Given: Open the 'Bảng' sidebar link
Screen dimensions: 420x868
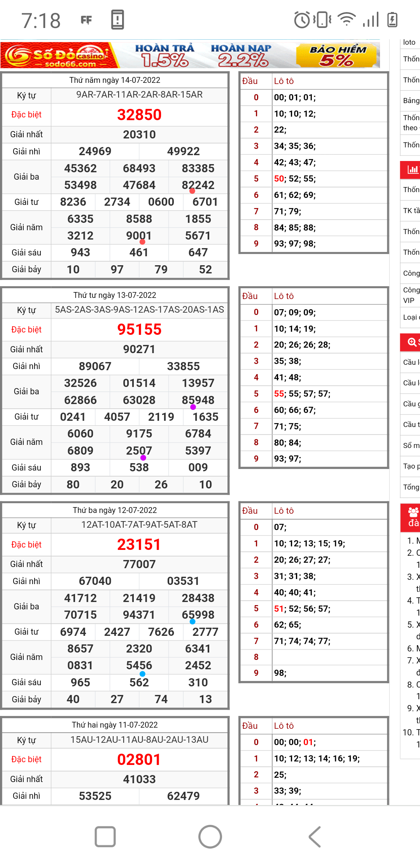Looking at the screenshot, I should click(x=411, y=100).
